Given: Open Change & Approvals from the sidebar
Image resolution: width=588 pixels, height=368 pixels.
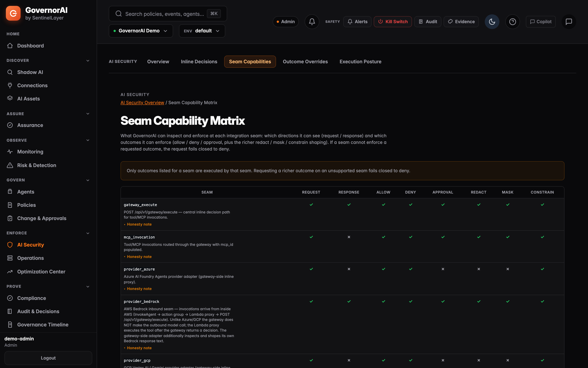Looking at the screenshot, I should point(42,218).
